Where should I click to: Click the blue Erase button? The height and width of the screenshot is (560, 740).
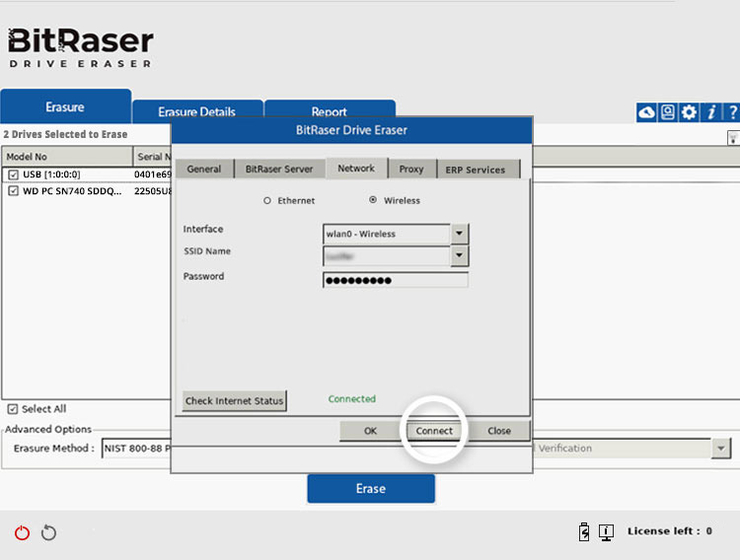pyautogui.click(x=371, y=489)
